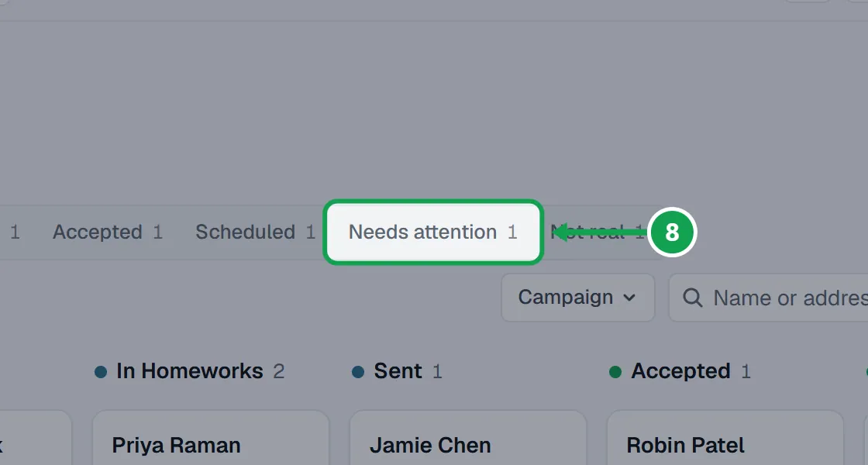Image resolution: width=868 pixels, height=465 pixels.
Task: Open the Jamie Chen card
Action: point(468,437)
